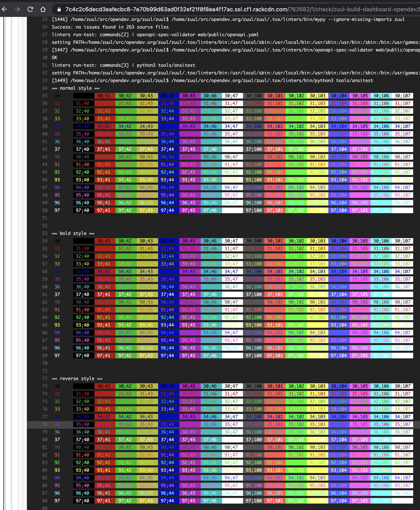
Task: Click the cyan 96;106 color cell
Action: click(381, 203)
